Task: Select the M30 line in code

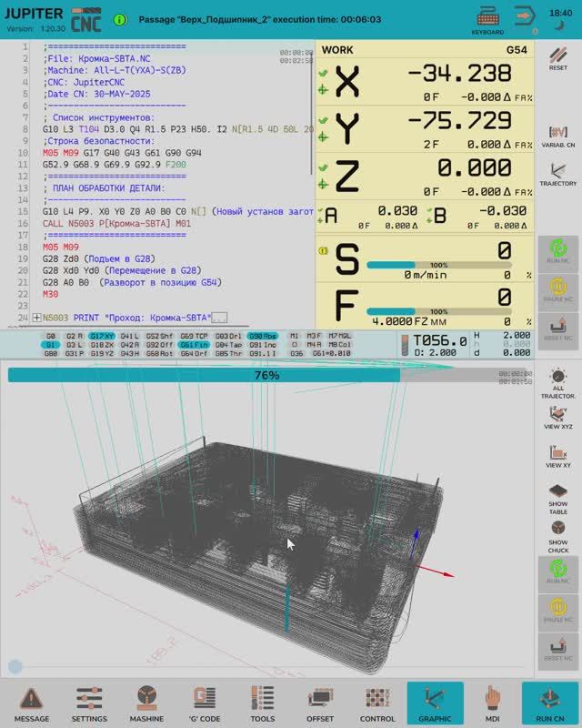Action: [x=50, y=294]
